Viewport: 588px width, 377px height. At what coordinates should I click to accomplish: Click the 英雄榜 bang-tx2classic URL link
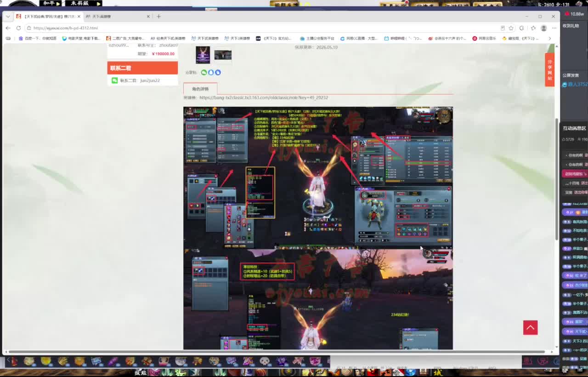click(264, 97)
